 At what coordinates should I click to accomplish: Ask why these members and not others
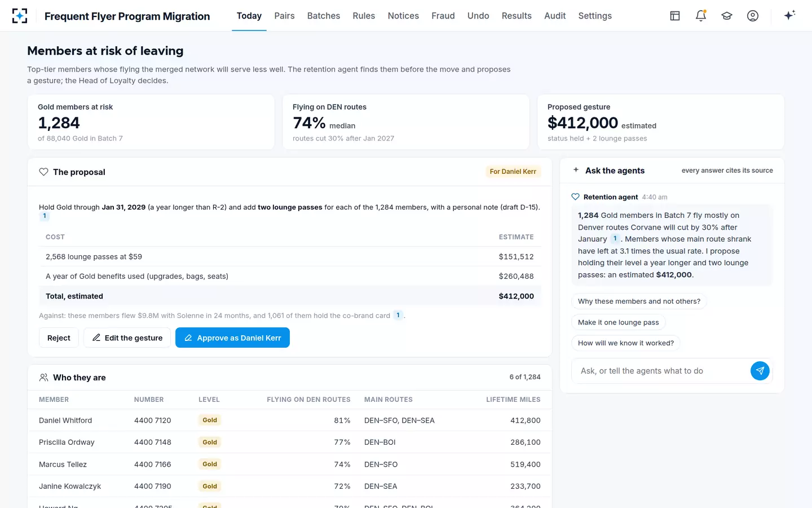639,301
